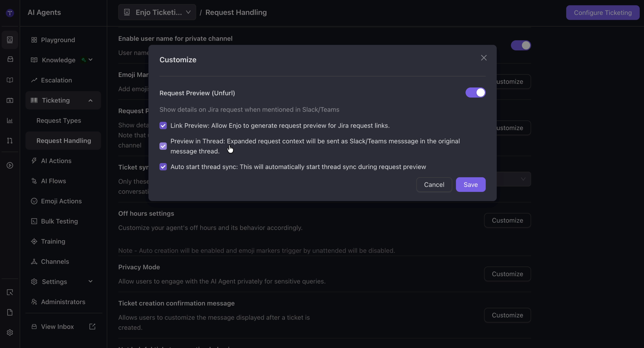This screenshot has height=348, width=644.
Task: Open the document page icon in left rail
Action: coord(10,312)
